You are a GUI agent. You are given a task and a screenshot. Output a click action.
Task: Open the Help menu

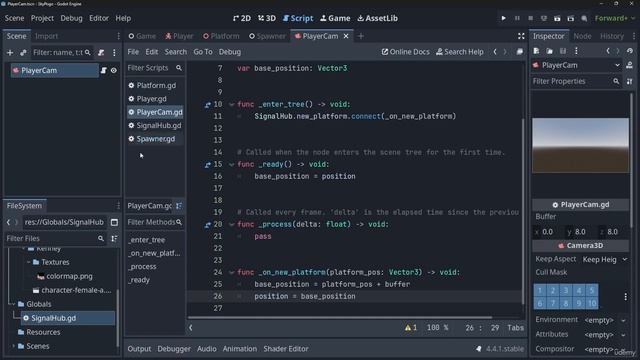pos(123,18)
